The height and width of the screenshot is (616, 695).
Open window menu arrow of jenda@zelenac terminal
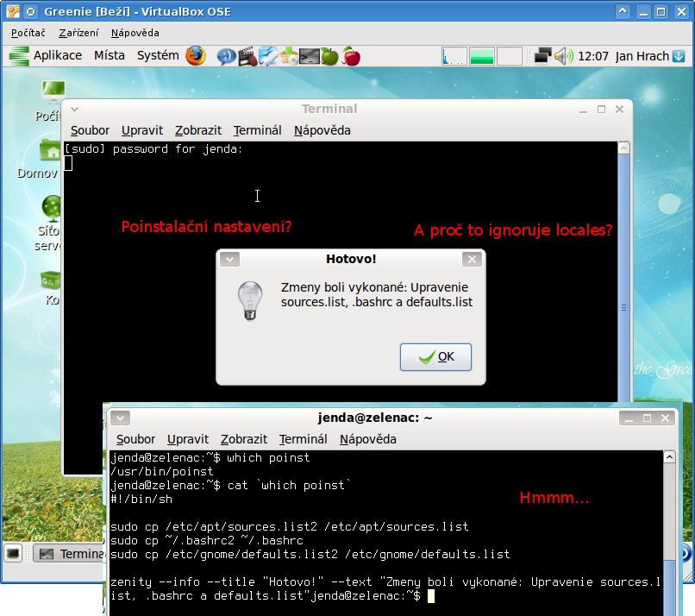coord(118,418)
